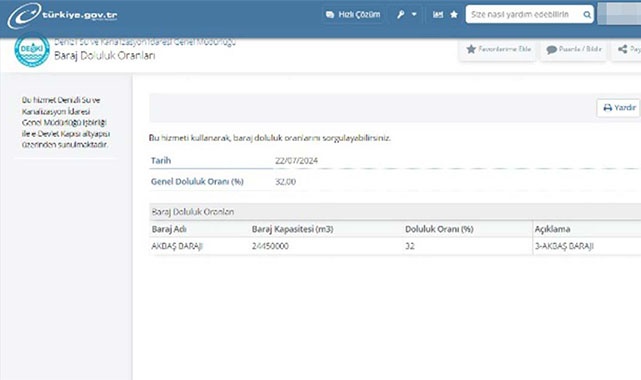Click the share icon button
This screenshot has width=641, height=380.
627,49
